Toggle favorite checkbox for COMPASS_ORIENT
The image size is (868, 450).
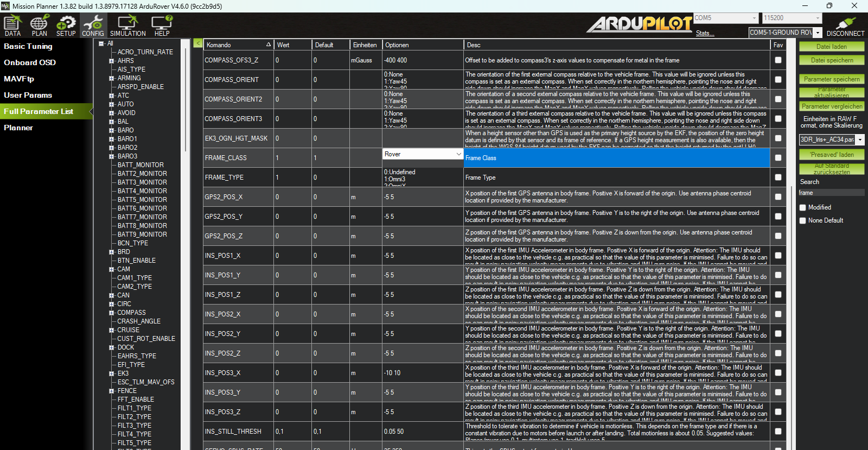click(x=778, y=79)
